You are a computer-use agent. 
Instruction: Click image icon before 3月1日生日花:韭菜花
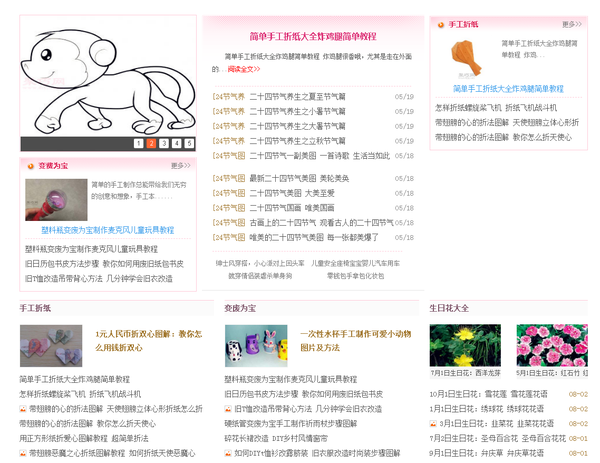[x=433, y=424]
